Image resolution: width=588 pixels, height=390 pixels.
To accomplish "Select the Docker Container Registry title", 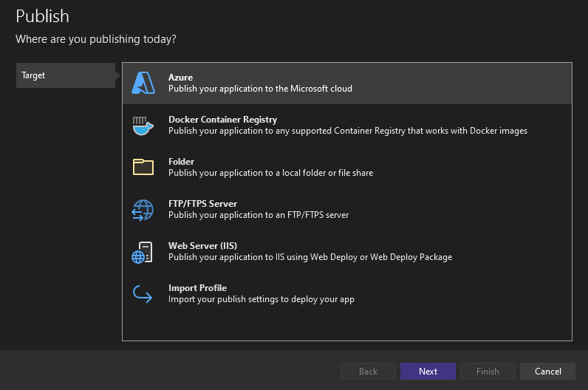I will click(222, 120).
